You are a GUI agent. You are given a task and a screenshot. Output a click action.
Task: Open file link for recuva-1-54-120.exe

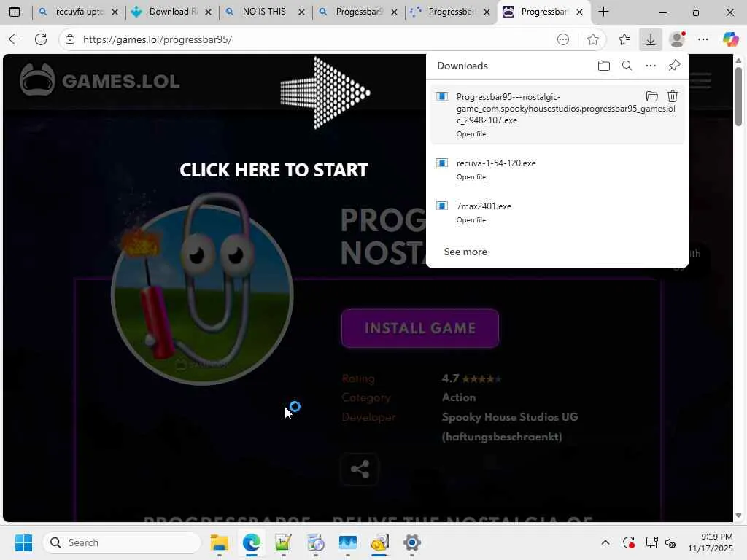(x=471, y=176)
